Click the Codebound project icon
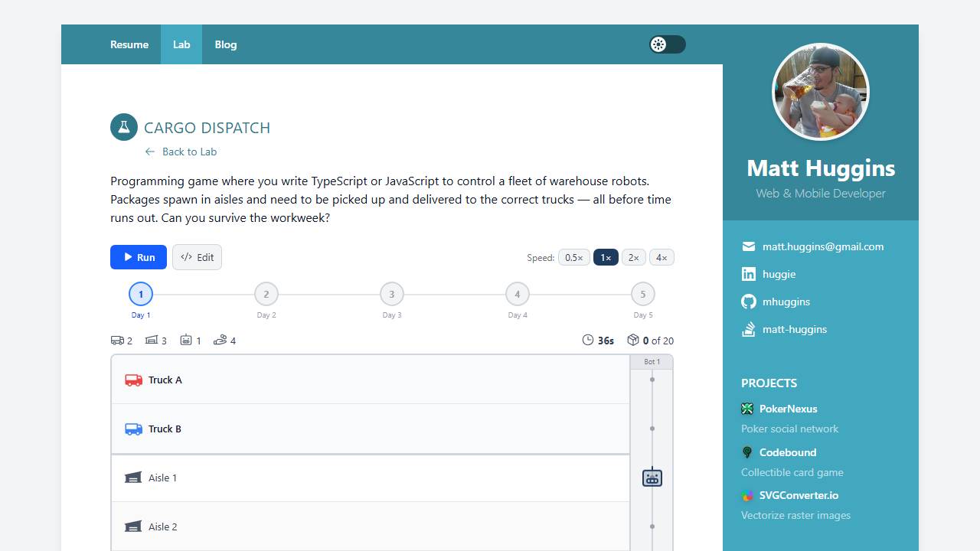980x551 pixels. pyautogui.click(x=747, y=452)
